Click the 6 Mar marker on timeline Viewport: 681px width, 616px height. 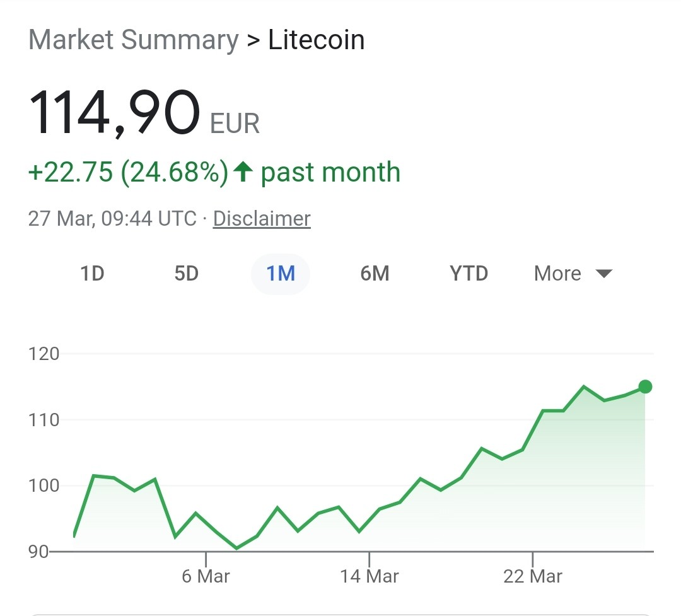pyautogui.click(x=206, y=576)
